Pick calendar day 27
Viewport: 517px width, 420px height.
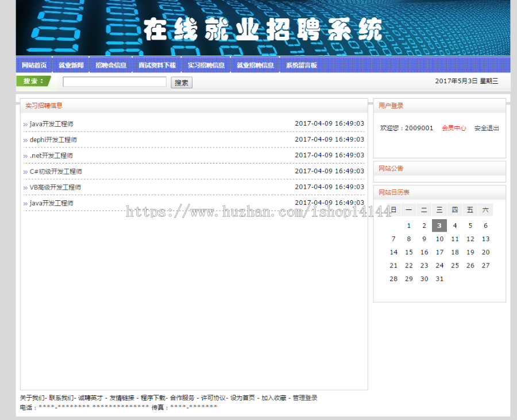click(485, 266)
